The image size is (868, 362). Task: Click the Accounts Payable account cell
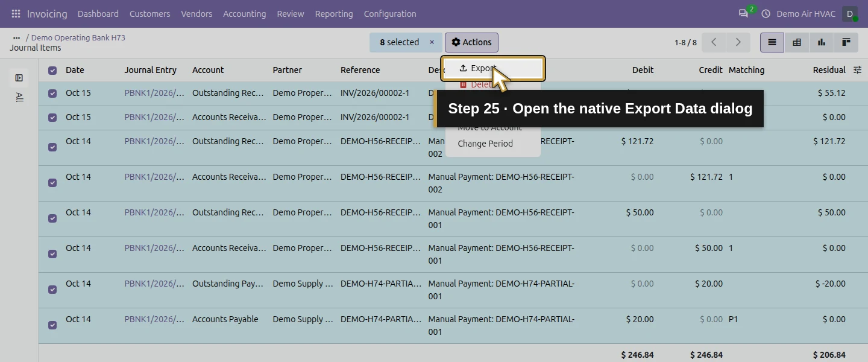coord(225,319)
